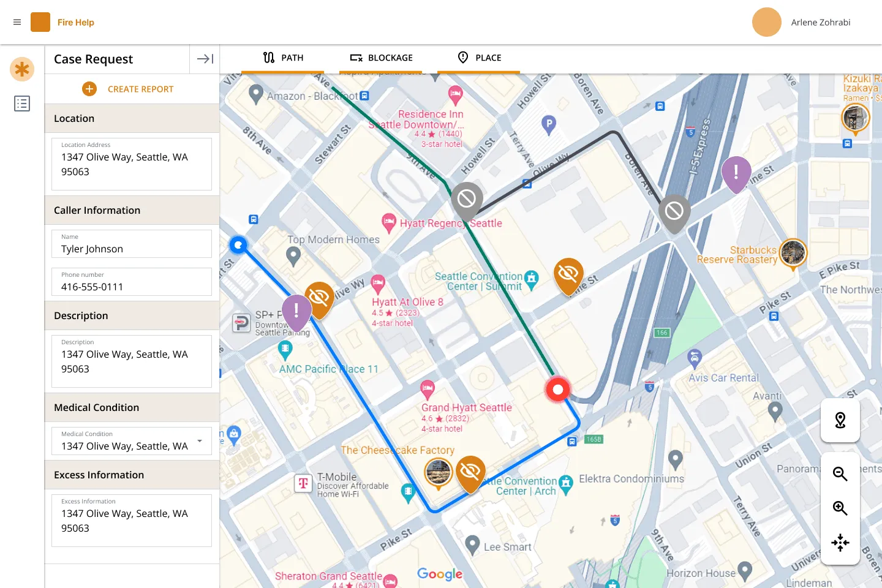Open the Medical Condition dropdown
The image size is (882, 588).
tap(132, 441)
